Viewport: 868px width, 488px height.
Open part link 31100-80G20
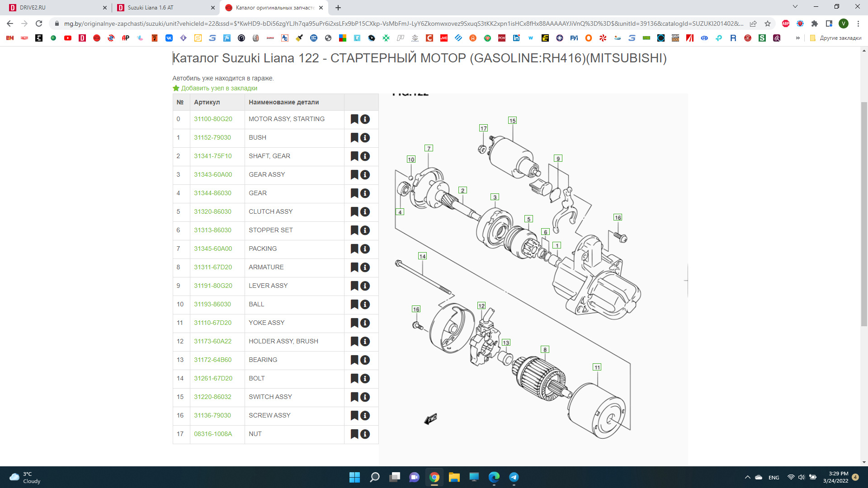[x=213, y=119]
